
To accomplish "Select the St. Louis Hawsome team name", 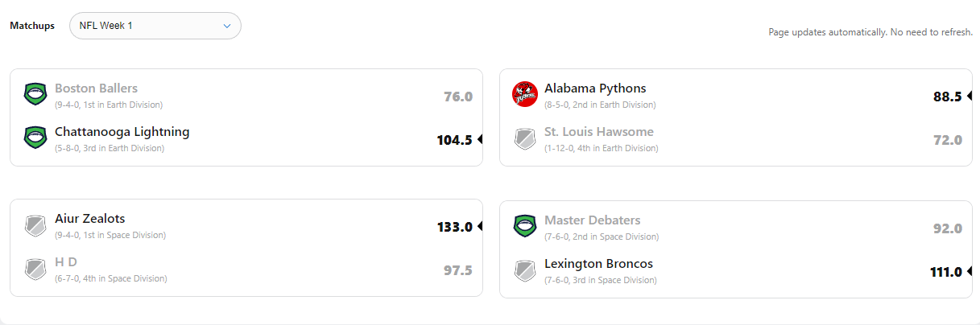I will tap(598, 132).
